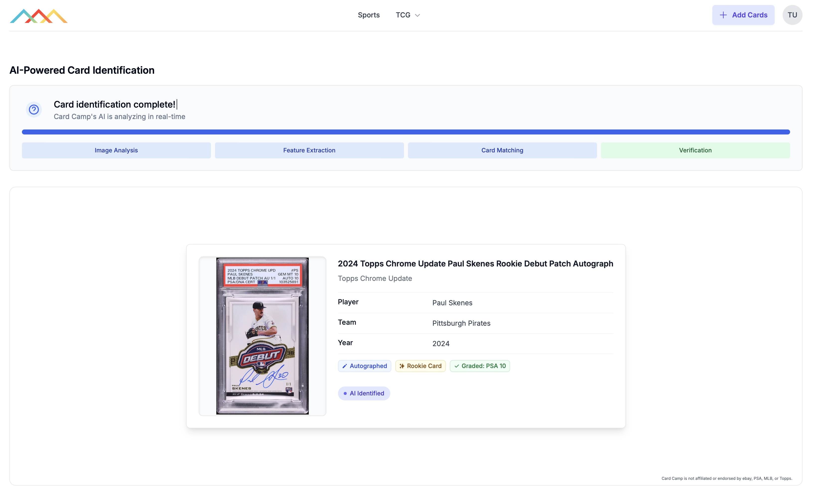Image resolution: width=813 pixels, height=504 pixels.
Task: Select the Image Analysis step
Action: tap(116, 150)
